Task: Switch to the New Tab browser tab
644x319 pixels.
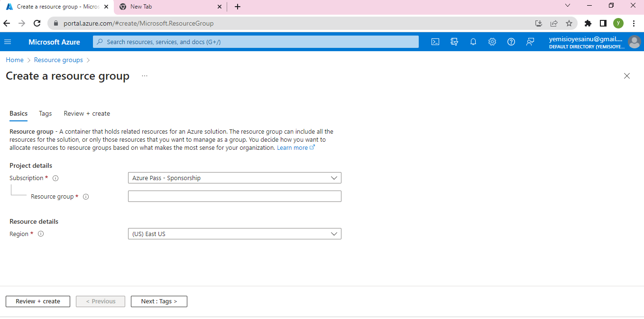Action: point(170,7)
